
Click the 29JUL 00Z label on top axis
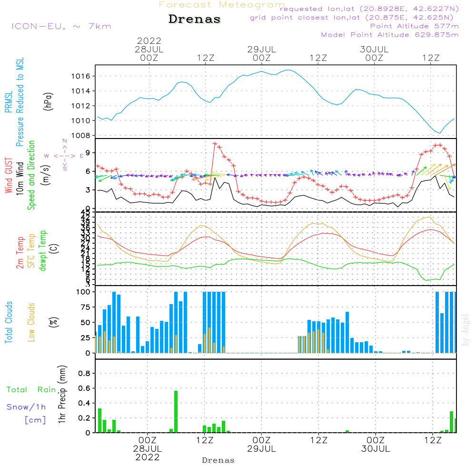(x=261, y=53)
